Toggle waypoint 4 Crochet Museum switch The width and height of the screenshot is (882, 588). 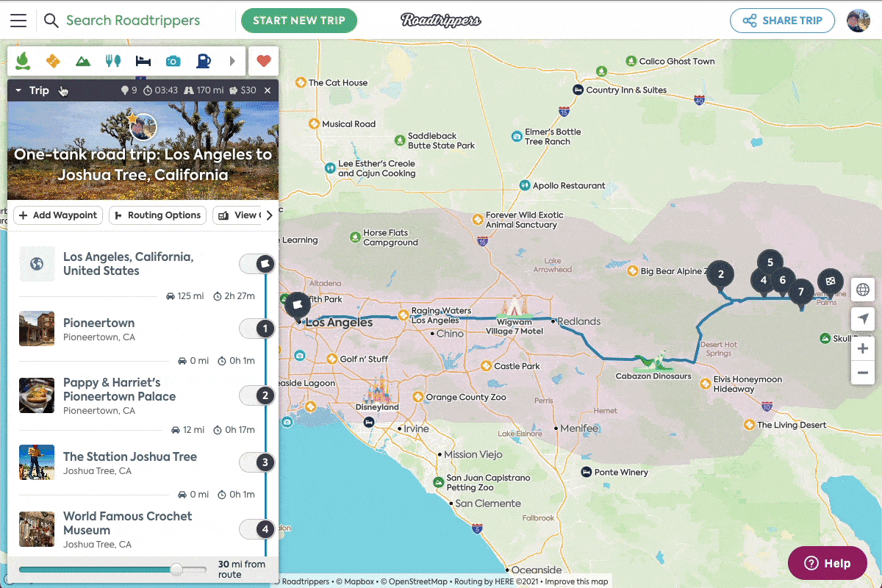pyautogui.click(x=257, y=528)
